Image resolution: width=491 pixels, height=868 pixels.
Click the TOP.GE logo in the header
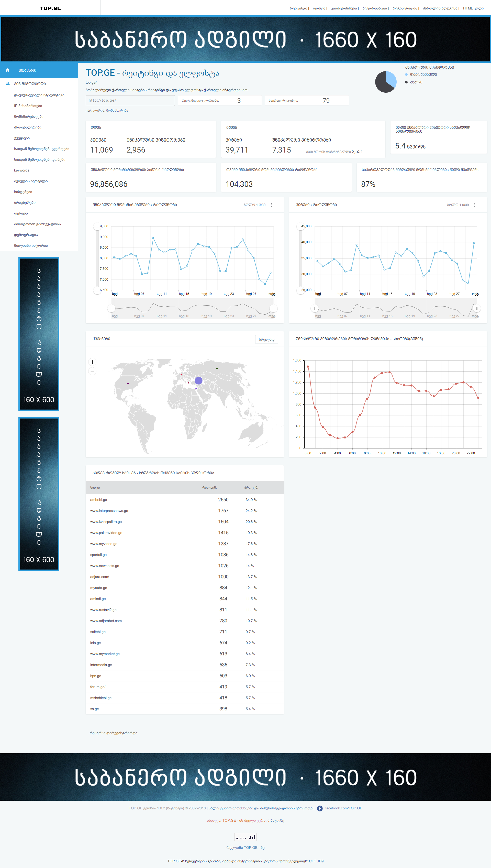pos(50,8)
